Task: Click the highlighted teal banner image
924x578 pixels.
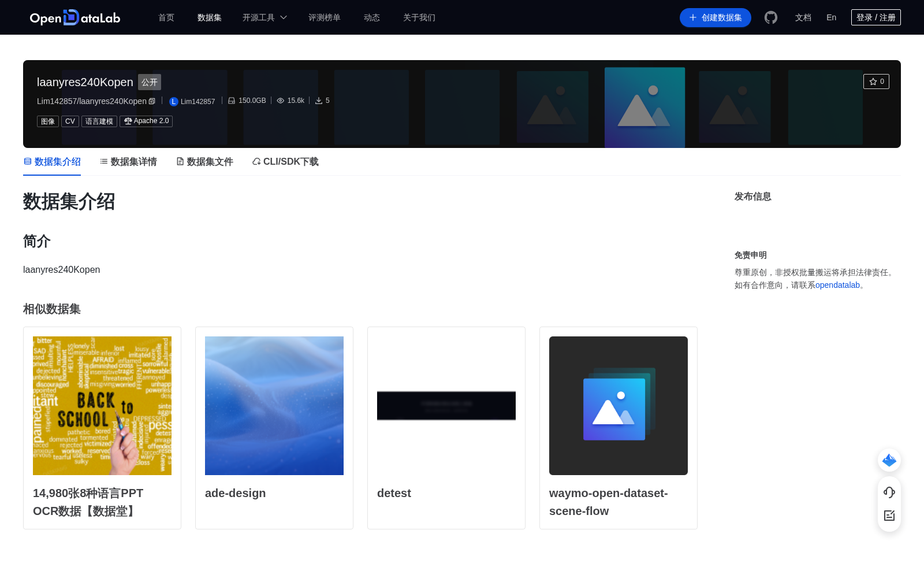Action: (x=644, y=108)
